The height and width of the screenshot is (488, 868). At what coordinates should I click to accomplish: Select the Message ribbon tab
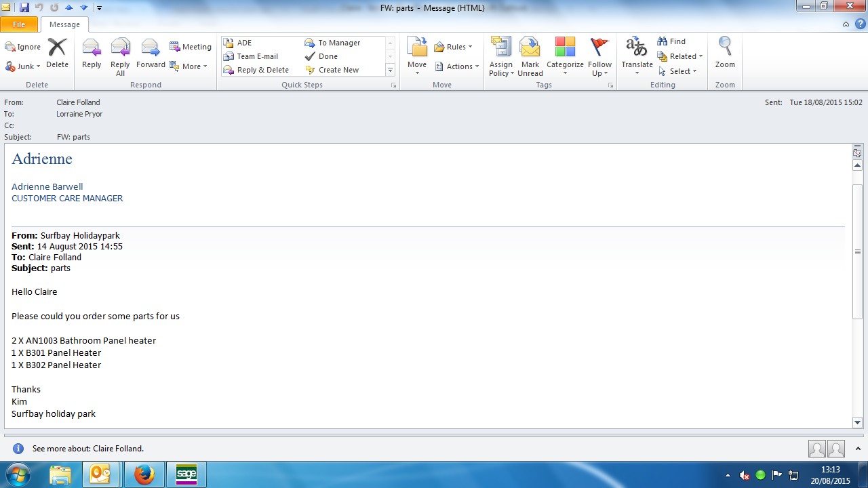pyautogui.click(x=64, y=24)
